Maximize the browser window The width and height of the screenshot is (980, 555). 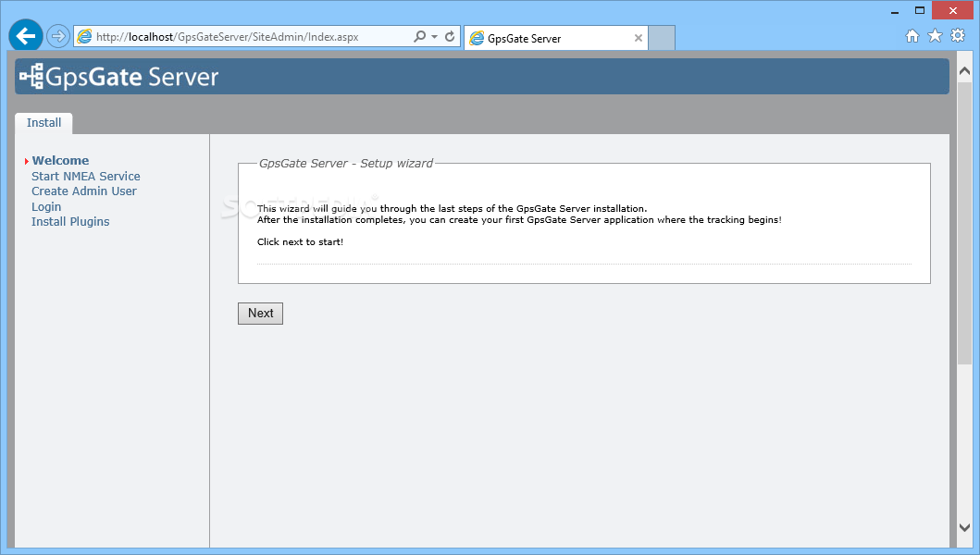pos(919,10)
